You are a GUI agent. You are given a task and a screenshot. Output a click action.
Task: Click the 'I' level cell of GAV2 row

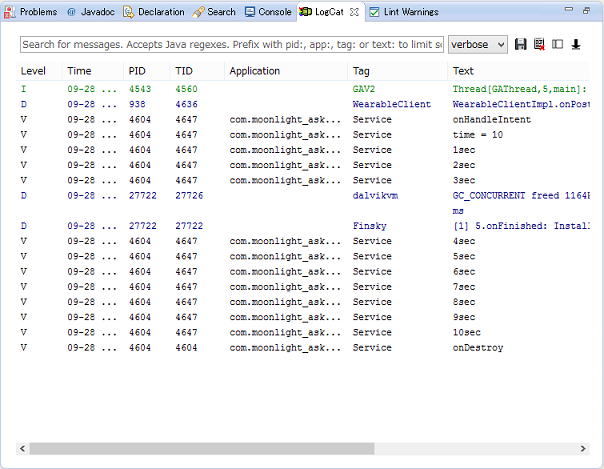[x=23, y=89]
